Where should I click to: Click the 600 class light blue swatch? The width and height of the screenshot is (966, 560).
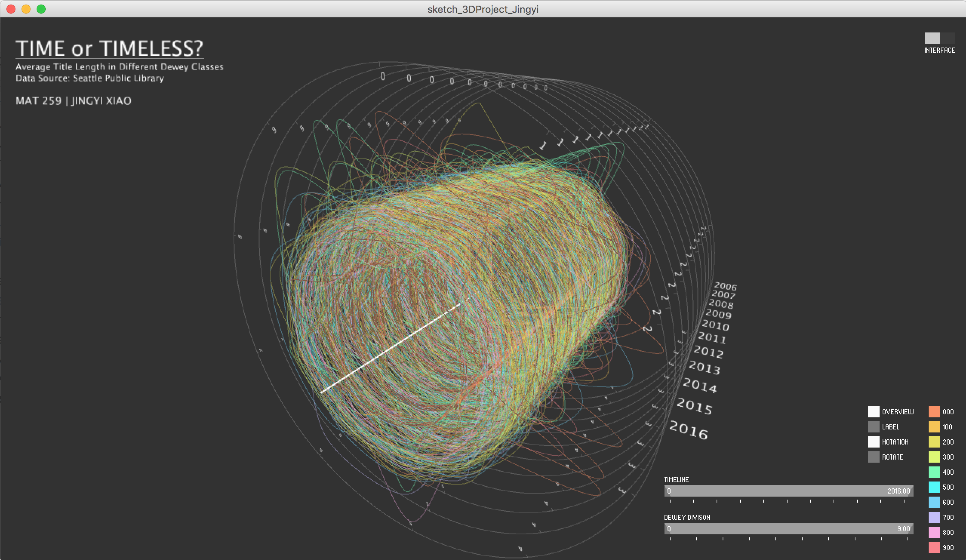point(934,502)
